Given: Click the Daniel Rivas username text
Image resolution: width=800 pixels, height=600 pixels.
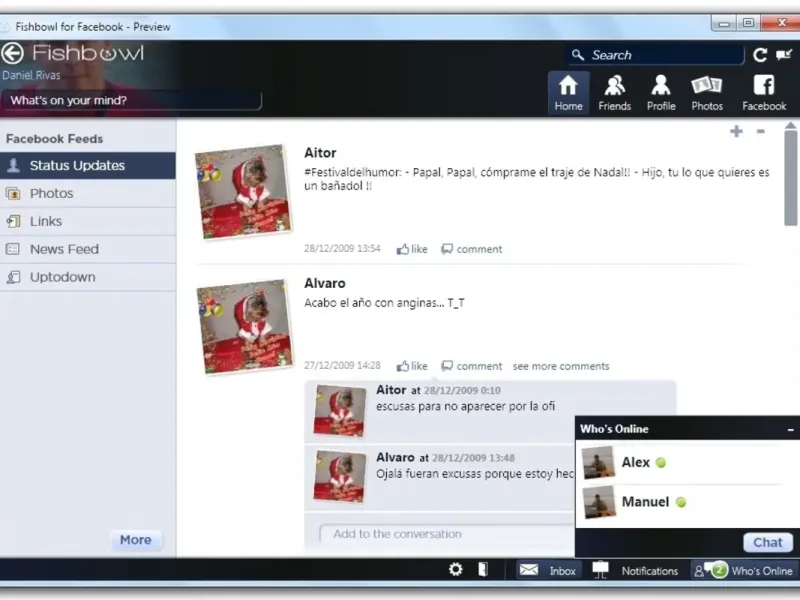Looking at the screenshot, I should pyautogui.click(x=31, y=76).
